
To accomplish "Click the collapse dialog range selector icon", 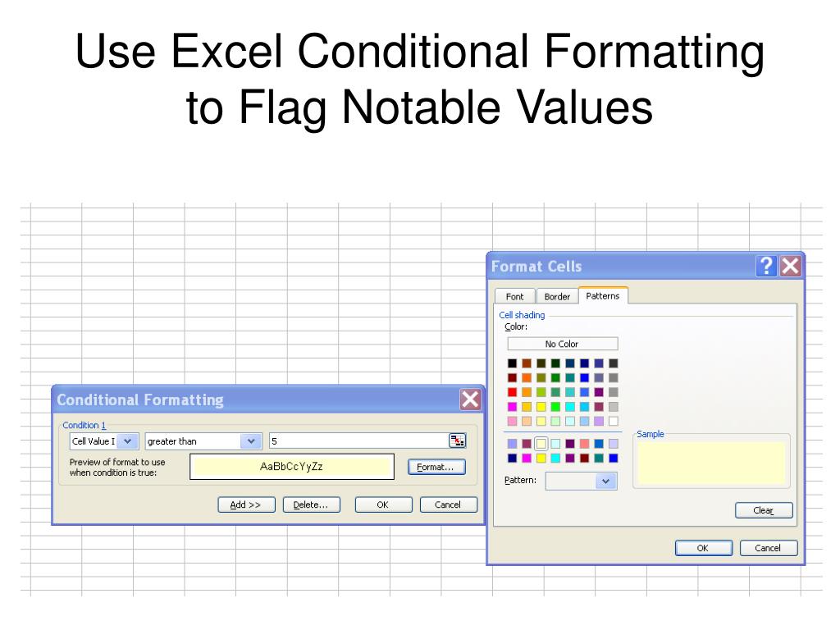I will click(457, 441).
